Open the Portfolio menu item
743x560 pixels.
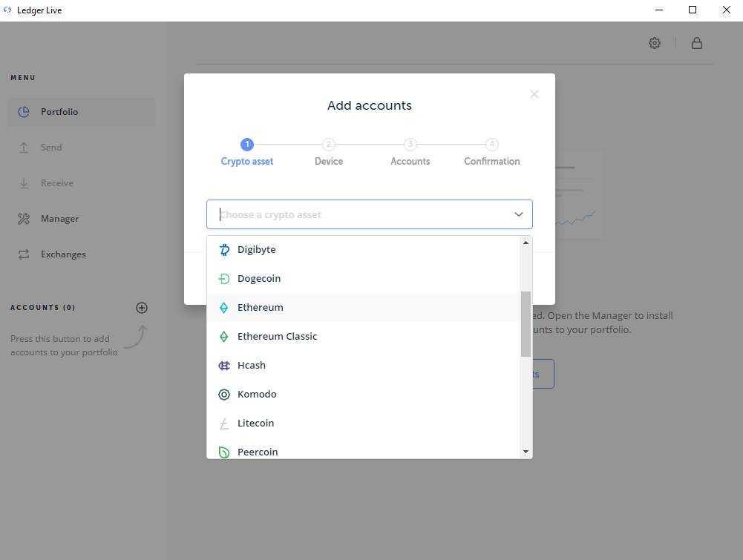point(81,112)
